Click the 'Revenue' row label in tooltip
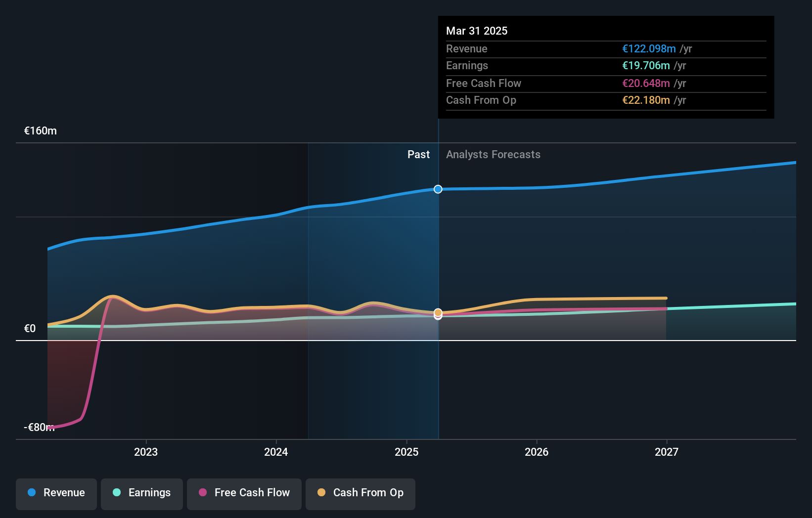Screen dimensions: 812x518 [467, 49]
